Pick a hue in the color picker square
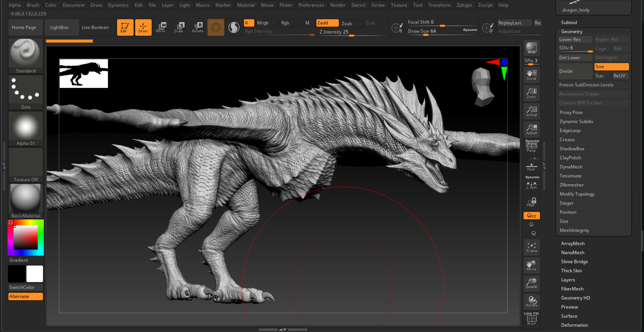Viewport: 644px width, 332px height. pos(26,238)
